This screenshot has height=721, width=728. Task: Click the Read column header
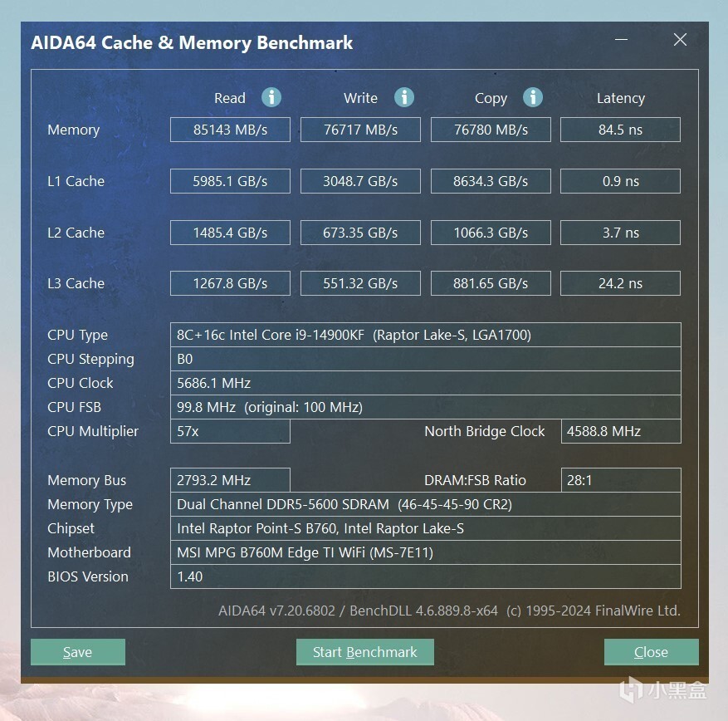pyautogui.click(x=230, y=98)
